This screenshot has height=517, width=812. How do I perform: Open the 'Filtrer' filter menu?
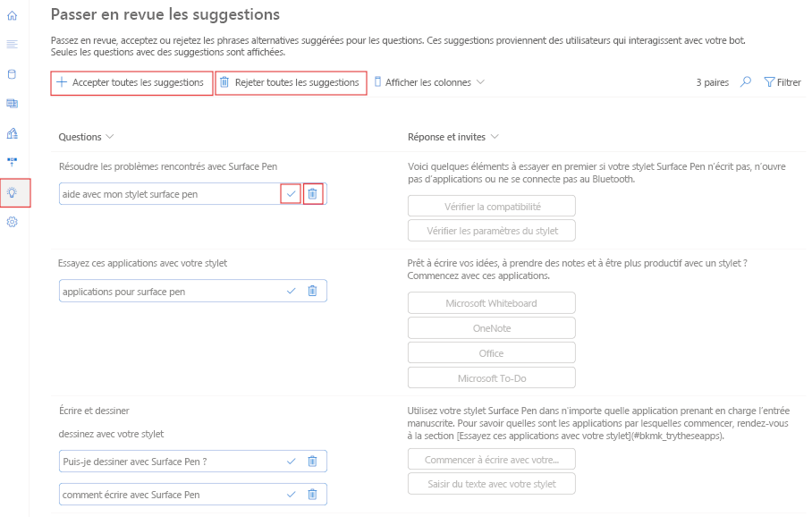(x=782, y=81)
